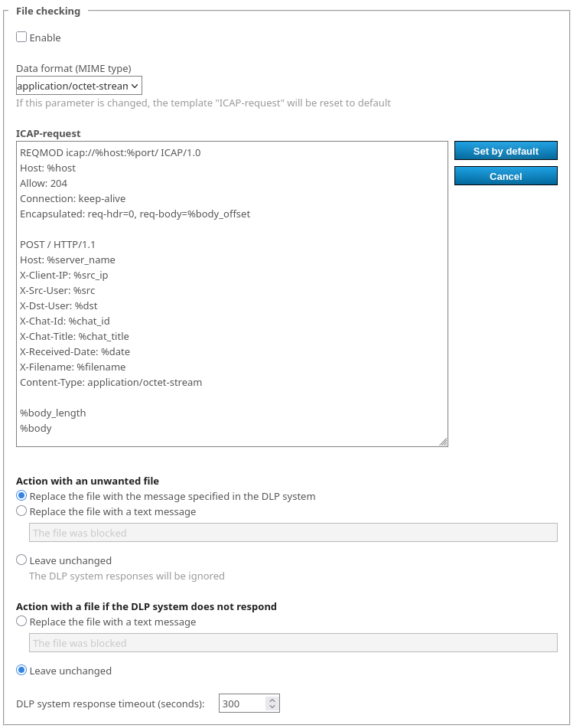
Task: Increase the DLP timeout with up arrow
Action: [272, 699]
